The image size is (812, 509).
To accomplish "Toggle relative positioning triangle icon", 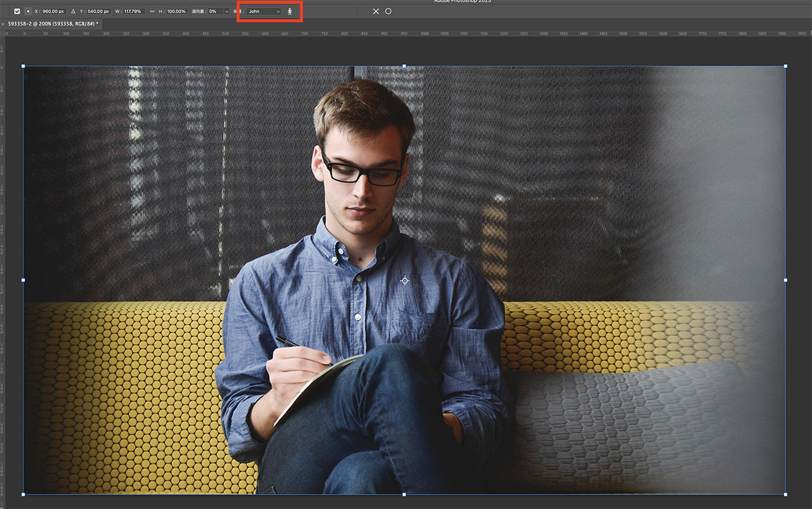I will (x=73, y=11).
